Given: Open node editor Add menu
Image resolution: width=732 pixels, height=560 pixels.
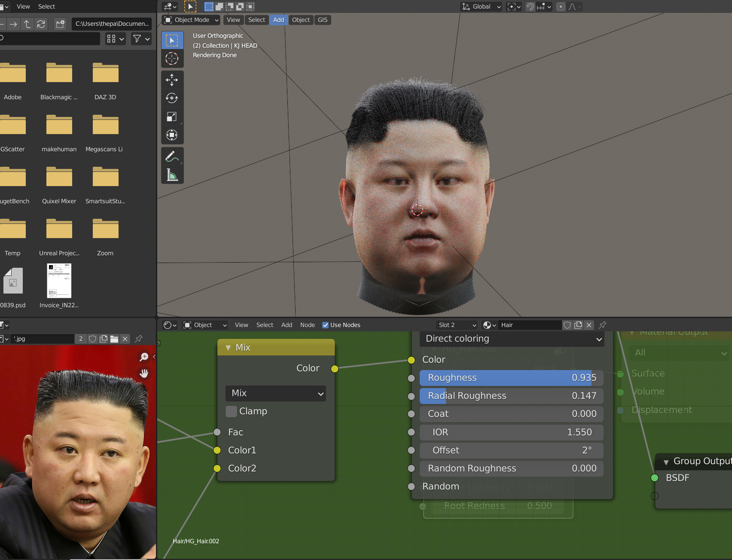Looking at the screenshot, I should click(287, 325).
